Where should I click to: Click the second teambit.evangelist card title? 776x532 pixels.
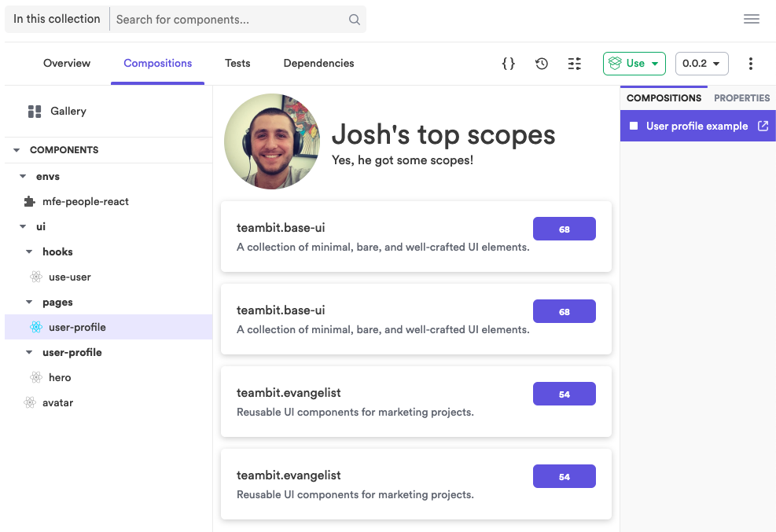tap(289, 475)
